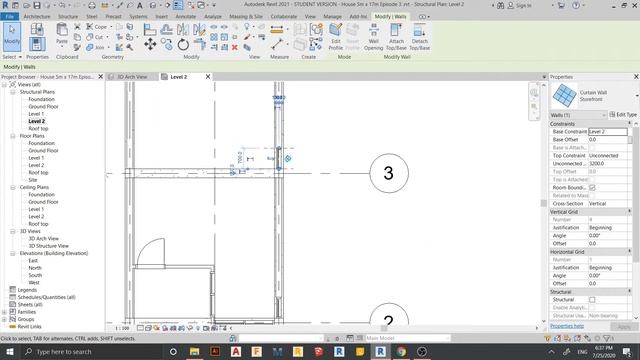Click the Copy tool beside Move
The width and height of the screenshot is (640, 360).
[x=167, y=44]
